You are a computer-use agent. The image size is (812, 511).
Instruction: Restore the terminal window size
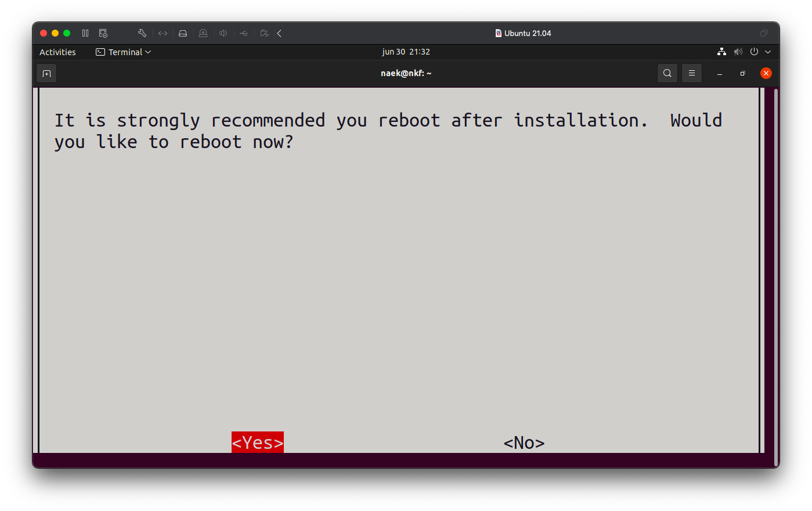pyautogui.click(x=742, y=73)
